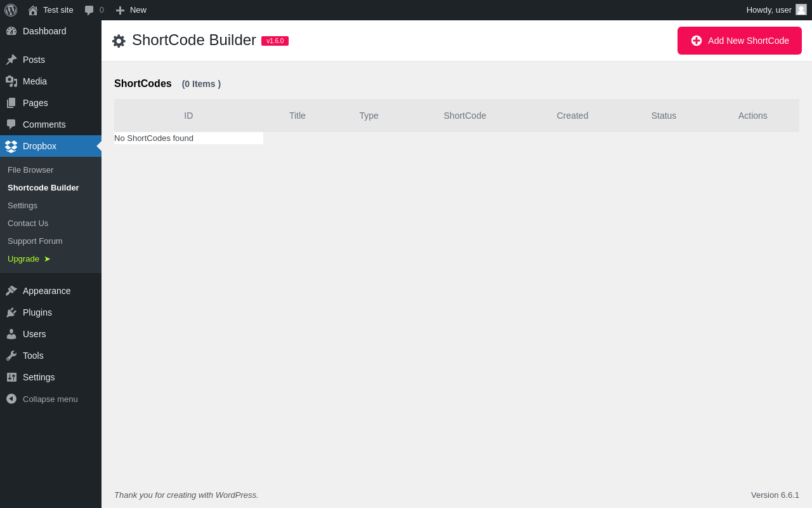The height and width of the screenshot is (508, 812).
Task: Click the Media icon in sidebar
Action: point(11,81)
